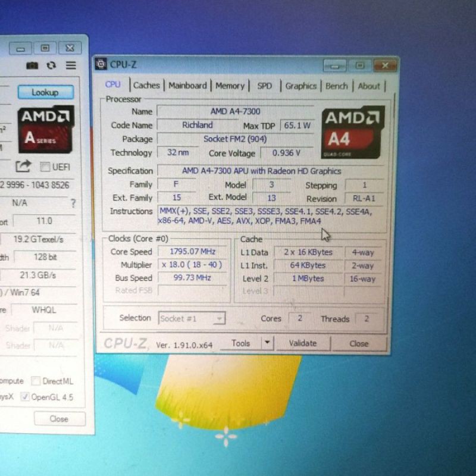The width and height of the screenshot is (476, 476).
Task: Switch to the Mainboard tab
Action: (x=187, y=86)
